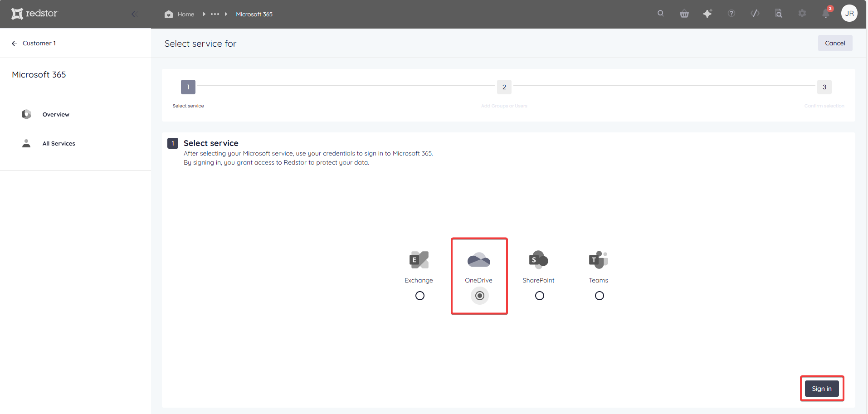Click the sparkle AI assistant icon
The height and width of the screenshot is (414, 868).
coord(707,14)
